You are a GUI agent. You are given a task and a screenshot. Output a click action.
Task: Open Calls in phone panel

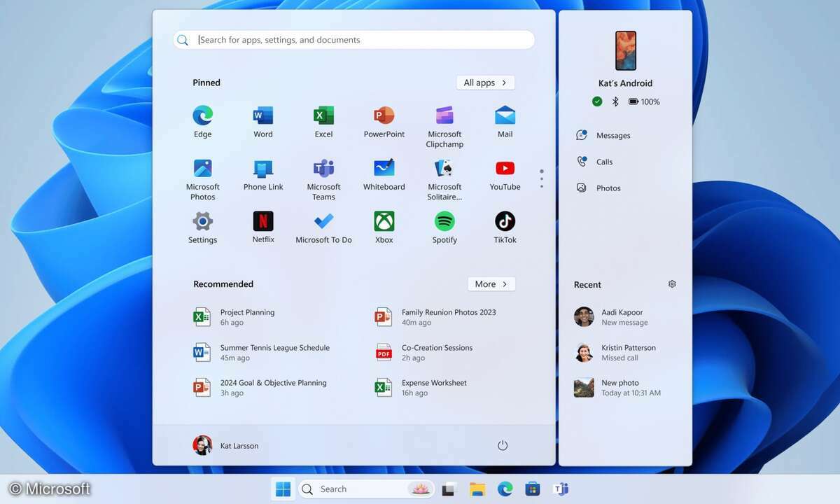(x=594, y=162)
